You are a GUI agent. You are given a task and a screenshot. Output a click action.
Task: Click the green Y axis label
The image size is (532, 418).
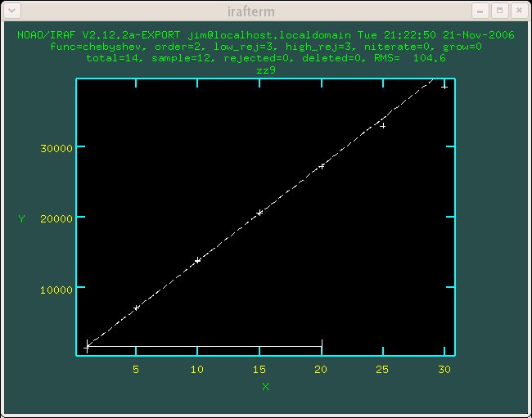click(22, 218)
